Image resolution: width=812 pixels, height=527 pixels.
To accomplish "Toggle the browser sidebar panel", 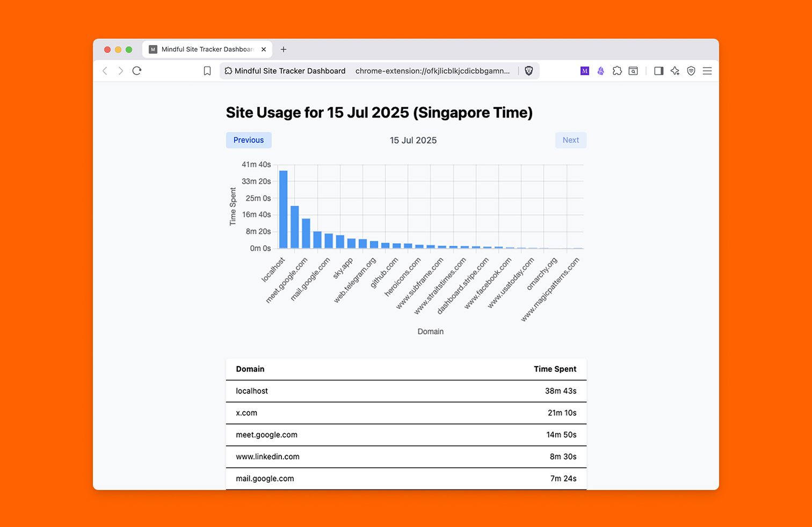I will pyautogui.click(x=658, y=71).
